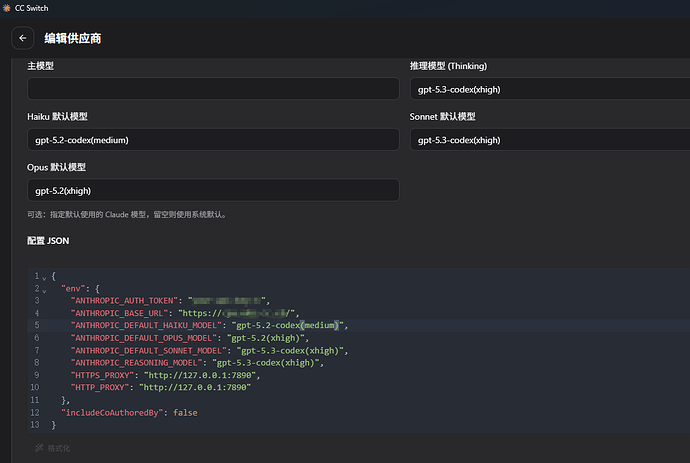Place cursor on HTTPS_PROXY line

[x=165, y=375]
